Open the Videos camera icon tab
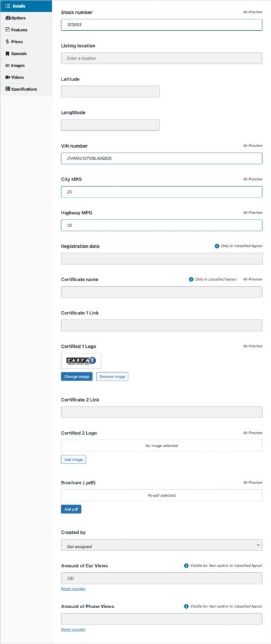Screen dimensions: 271x644 tap(26, 77)
